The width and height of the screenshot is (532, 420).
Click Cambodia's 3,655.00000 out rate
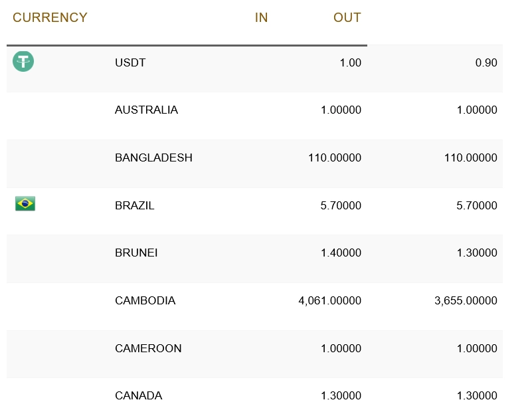[x=466, y=301]
